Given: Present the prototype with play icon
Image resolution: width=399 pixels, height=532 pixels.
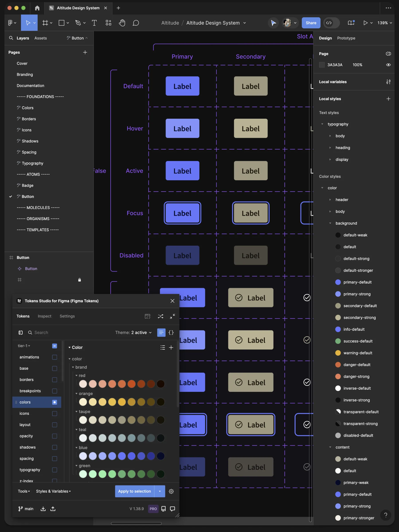Looking at the screenshot, I should pos(365,23).
